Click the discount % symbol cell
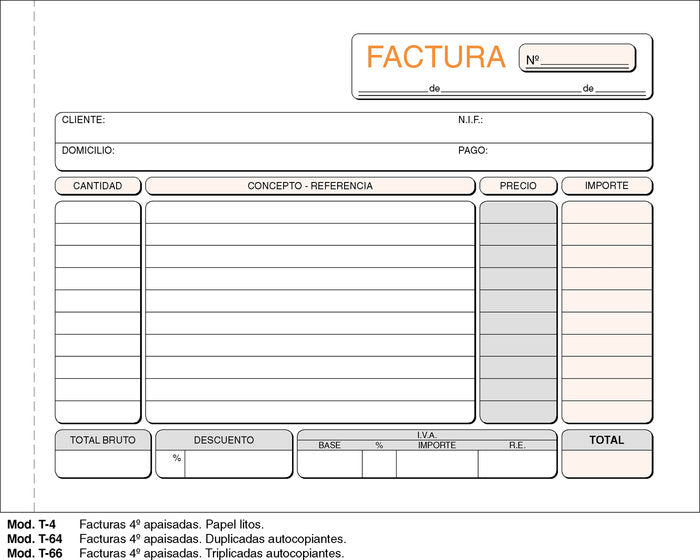This screenshot has height=560, width=700. click(171, 464)
